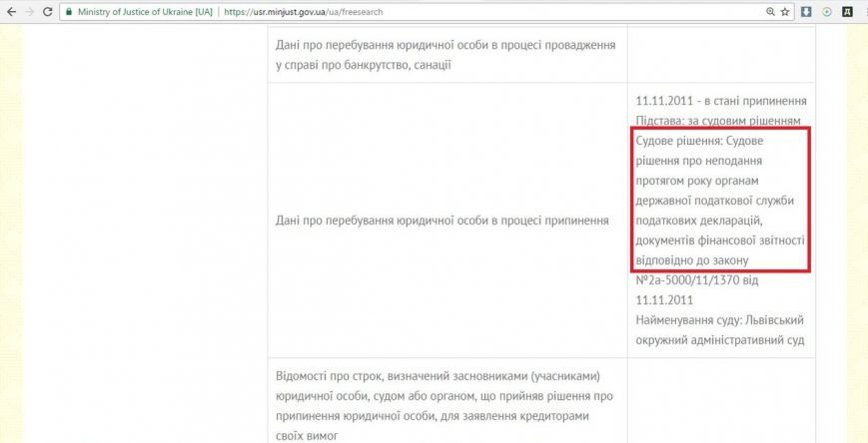Select the text 'Підстава: за судовим рішенням'
The width and height of the screenshot is (868, 443).
[719, 120]
